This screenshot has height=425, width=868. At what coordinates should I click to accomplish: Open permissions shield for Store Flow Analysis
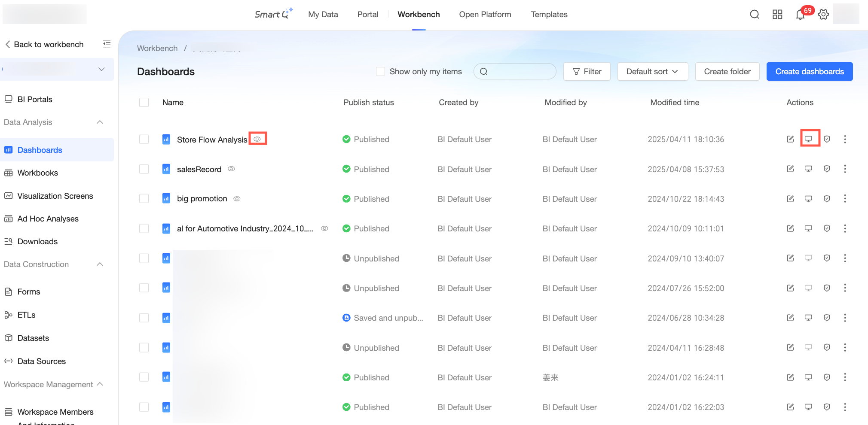click(827, 139)
